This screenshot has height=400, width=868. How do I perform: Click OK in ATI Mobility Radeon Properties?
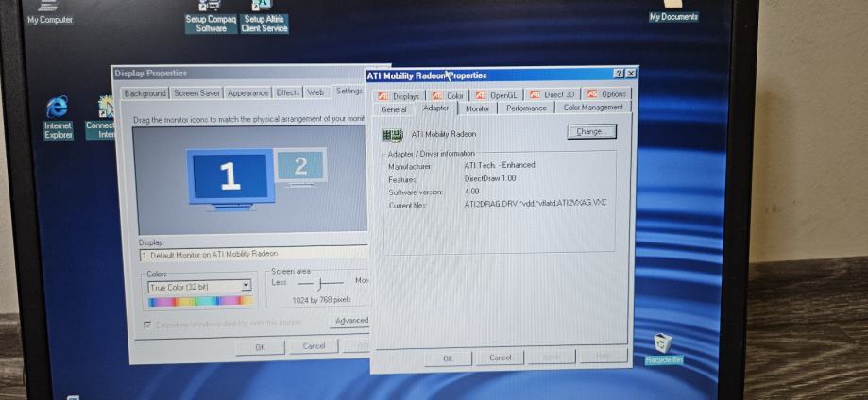(448, 358)
